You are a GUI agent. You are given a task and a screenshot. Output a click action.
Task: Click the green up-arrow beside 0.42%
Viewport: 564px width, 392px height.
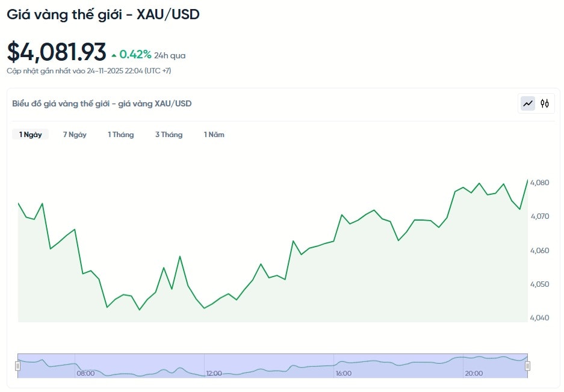coord(114,56)
